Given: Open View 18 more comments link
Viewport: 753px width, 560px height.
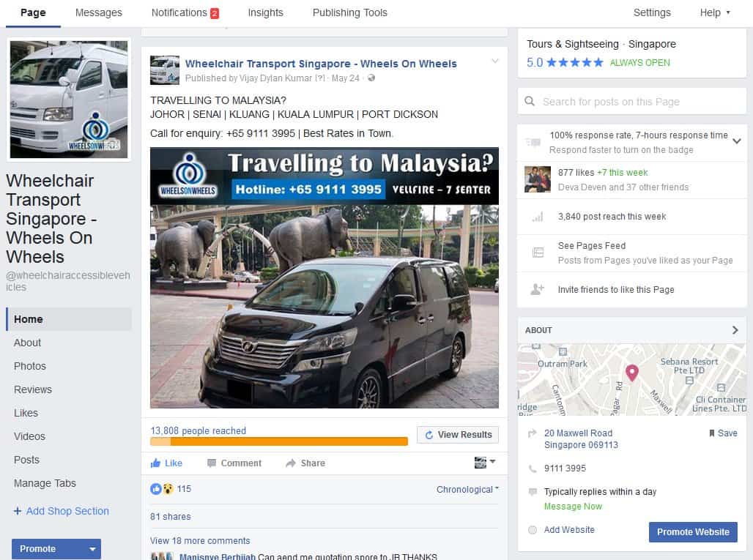Looking at the screenshot, I should (x=200, y=541).
